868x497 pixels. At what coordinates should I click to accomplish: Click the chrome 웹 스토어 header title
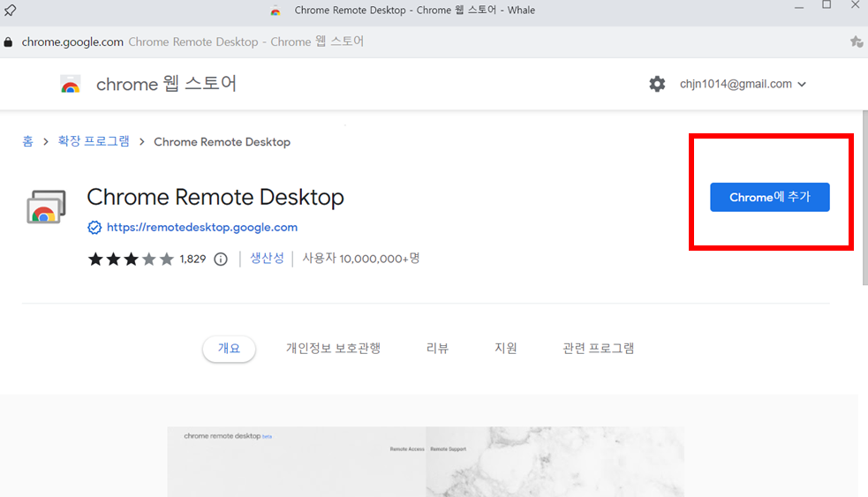click(x=167, y=84)
